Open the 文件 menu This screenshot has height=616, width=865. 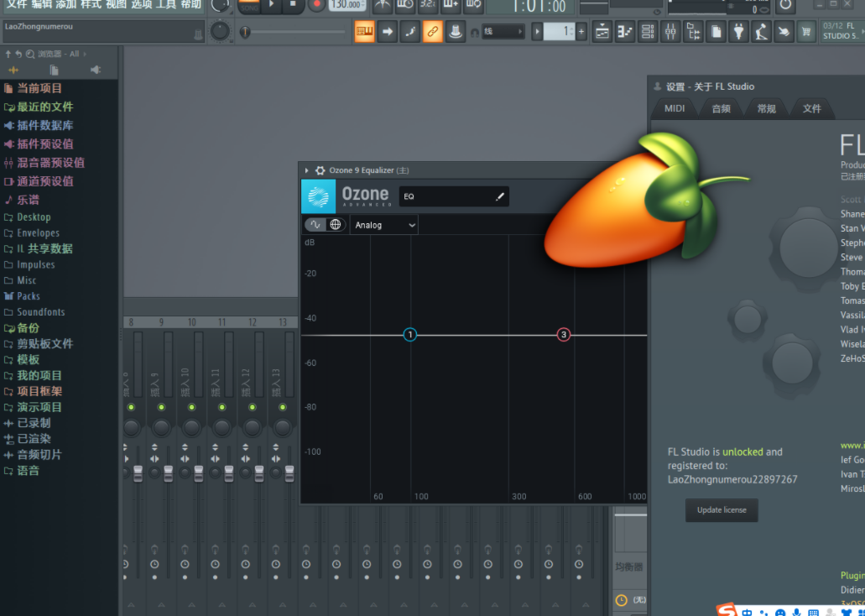[17, 4]
